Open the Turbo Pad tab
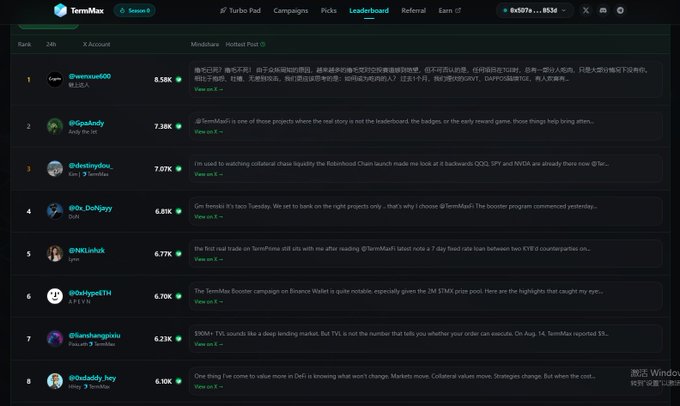The height and width of the screenshot is (406, 680). click(x=240, y=10)
